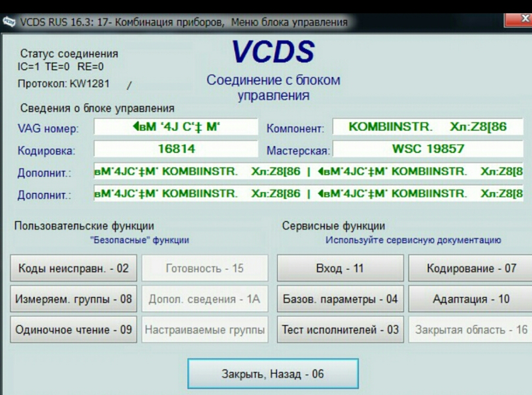Click '"Безопасные" функции' subtitle

tap(139, 240)
